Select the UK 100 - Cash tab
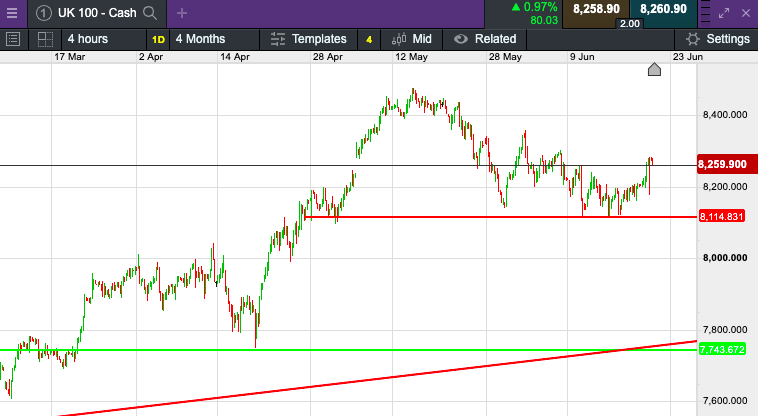The width and height of the screenshot is (758, 416). tap(94, 13)
